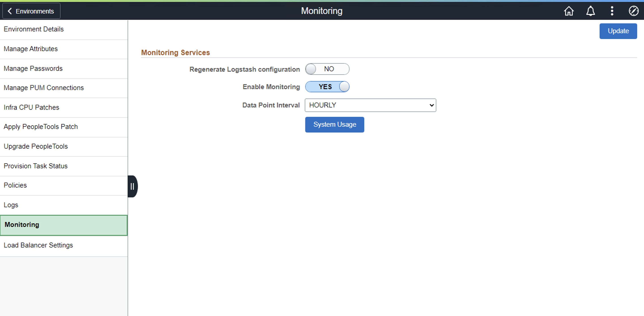Open Load Balancer Settings
The width and height of the screenshot is (644, 316).
[38, 245]
